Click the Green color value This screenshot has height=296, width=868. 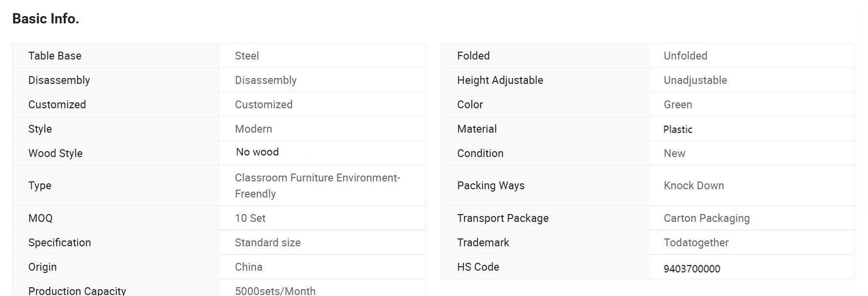coord(677,104)
